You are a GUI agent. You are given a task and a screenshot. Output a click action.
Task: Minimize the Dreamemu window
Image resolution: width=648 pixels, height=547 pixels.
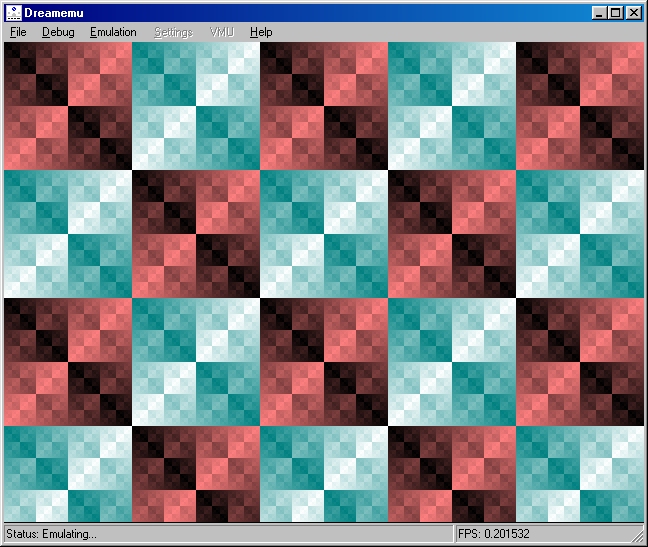click(599, 13)
